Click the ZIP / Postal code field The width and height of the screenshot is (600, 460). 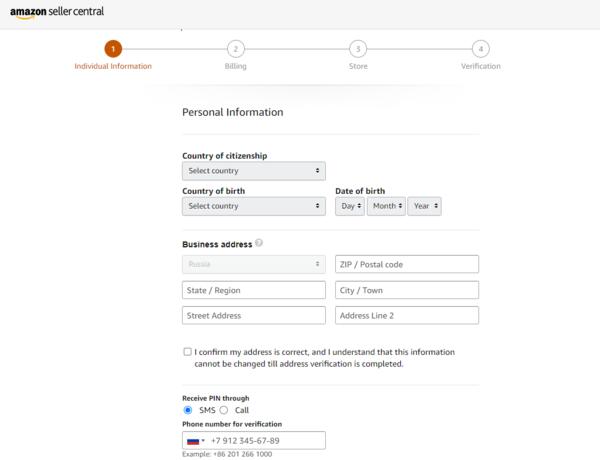coord(407,264)
